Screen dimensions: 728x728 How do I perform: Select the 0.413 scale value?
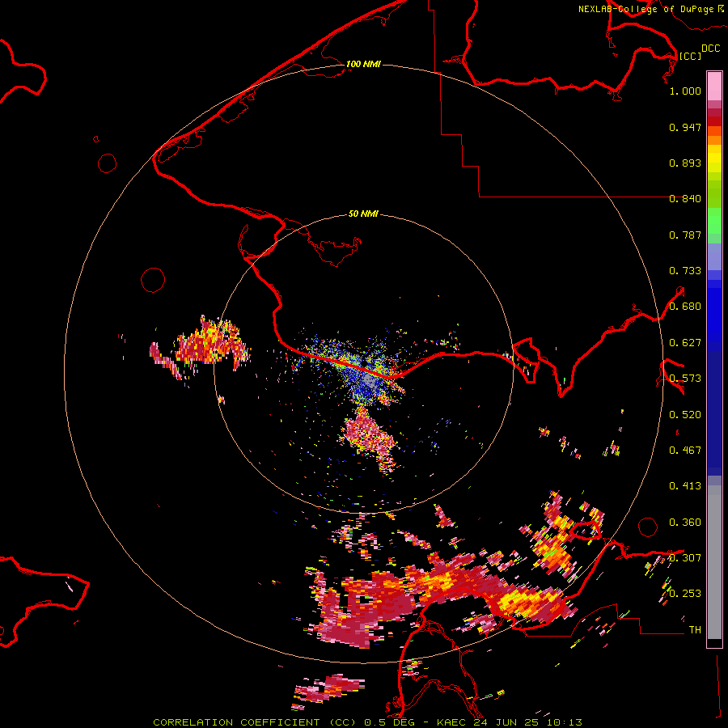[685, 486]
